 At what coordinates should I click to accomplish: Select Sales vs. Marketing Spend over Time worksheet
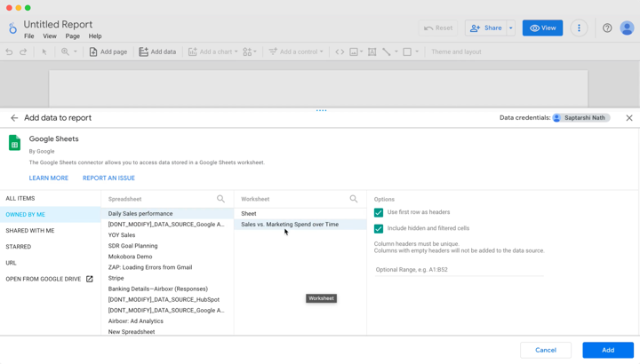point(300,225)
